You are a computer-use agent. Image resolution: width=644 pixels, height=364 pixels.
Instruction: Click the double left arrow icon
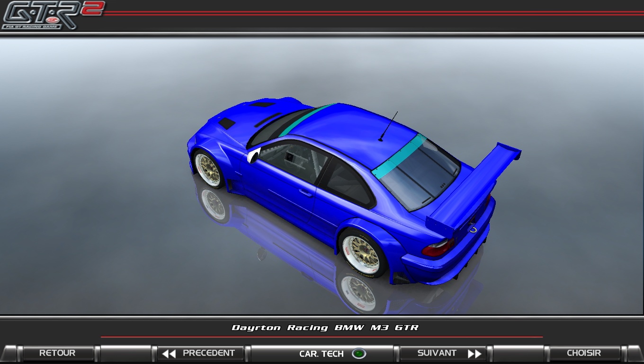[169, 354]
